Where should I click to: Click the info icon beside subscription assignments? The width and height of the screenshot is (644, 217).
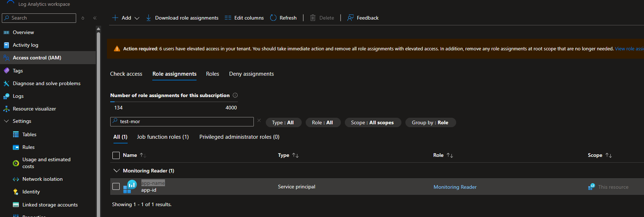pos(235,95)
